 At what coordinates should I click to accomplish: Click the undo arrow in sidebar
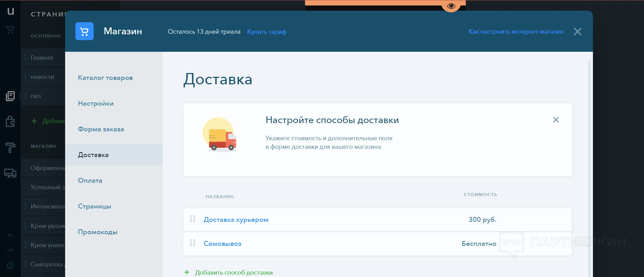[10, 236]
